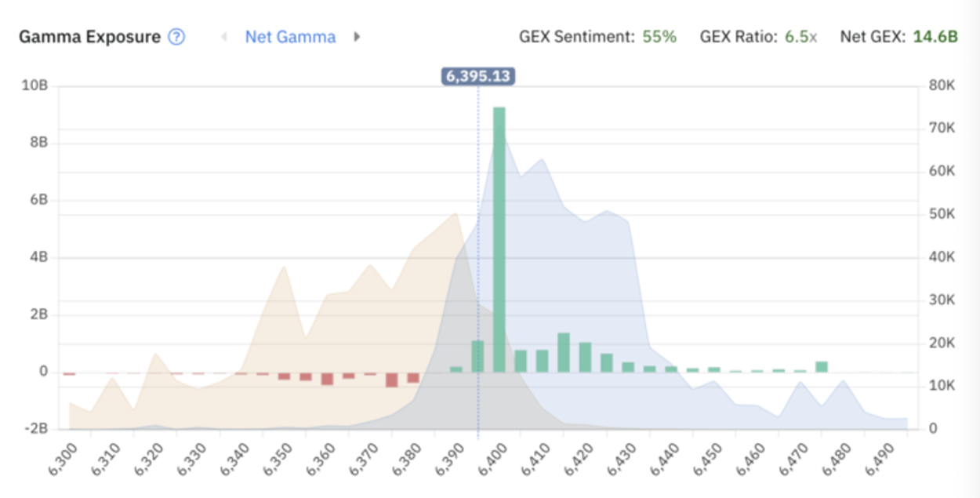Click the GEX Sentiment 55% value
This screenshot has width=980, height=498.
(x=659, y=37)
